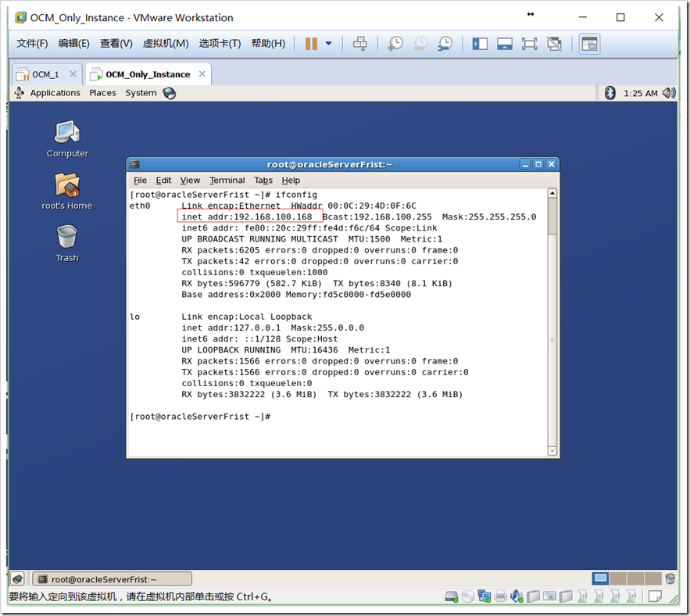The image size is (690, 616).
Task: Click the network adapter status icon
Action: click(x=484, y=596)
